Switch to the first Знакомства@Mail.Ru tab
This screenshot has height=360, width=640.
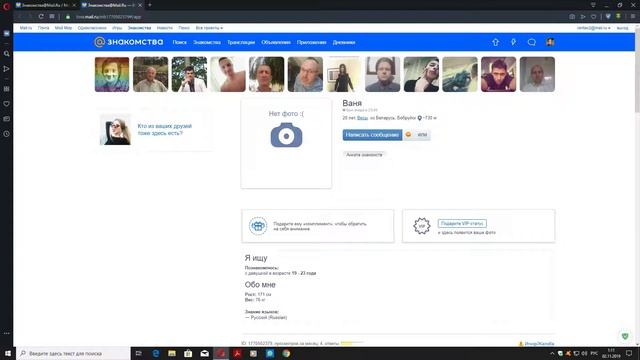point(45,5)
